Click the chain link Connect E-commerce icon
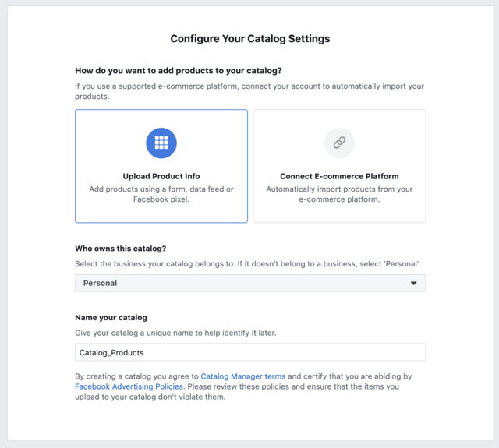 click(339, 143)
